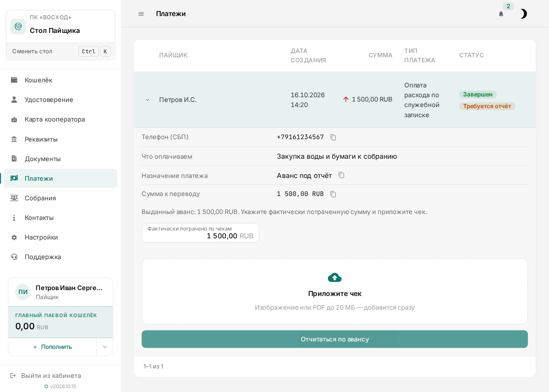Click «Отчитаться по авансу» button

335,339
